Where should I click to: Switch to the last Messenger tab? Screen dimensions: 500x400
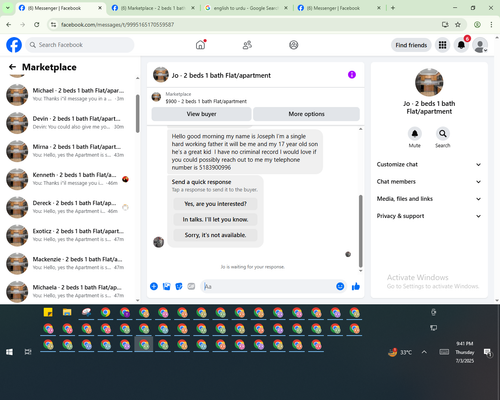coord(338,8)
